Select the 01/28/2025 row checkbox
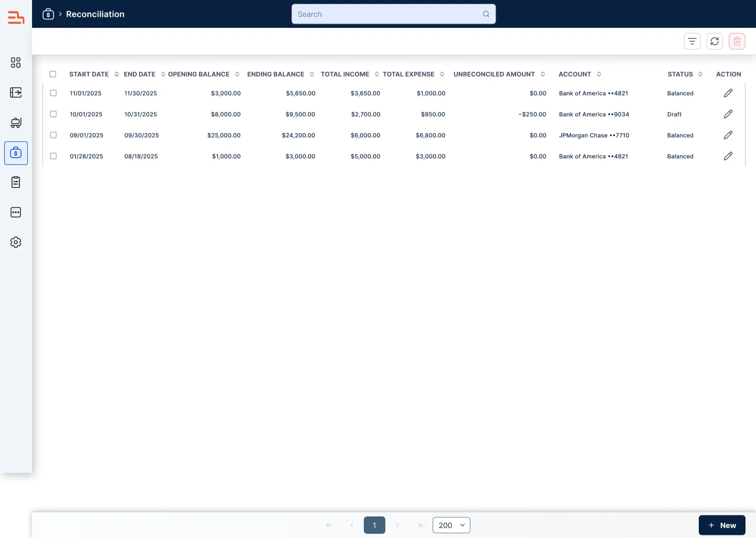This screenshot has height=538, width=756. click(53, 156)
